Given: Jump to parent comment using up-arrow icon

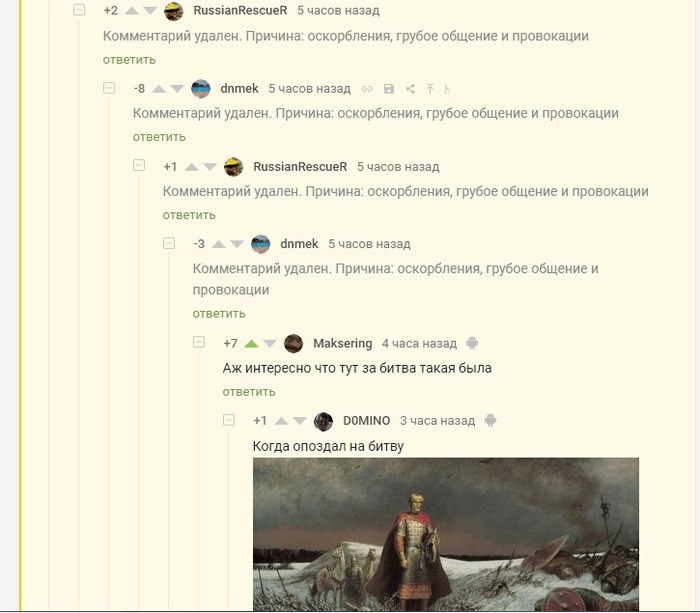Looking at the screenshot, I should (429, 89).
